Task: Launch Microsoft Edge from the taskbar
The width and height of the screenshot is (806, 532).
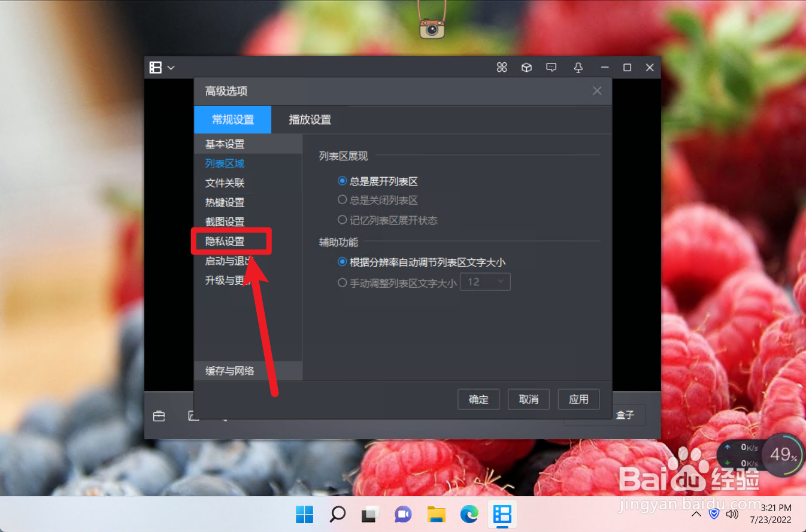Action: click(x=469, y=514)
